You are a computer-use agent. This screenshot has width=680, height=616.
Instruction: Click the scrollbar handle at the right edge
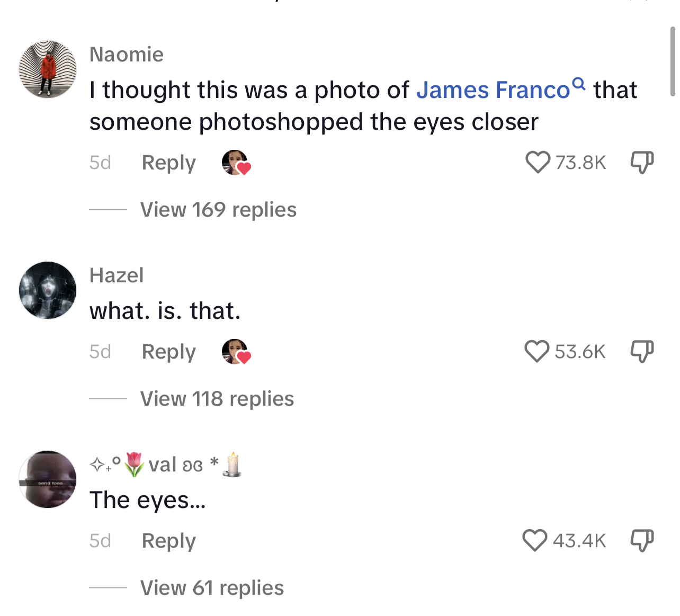[673, 61]
